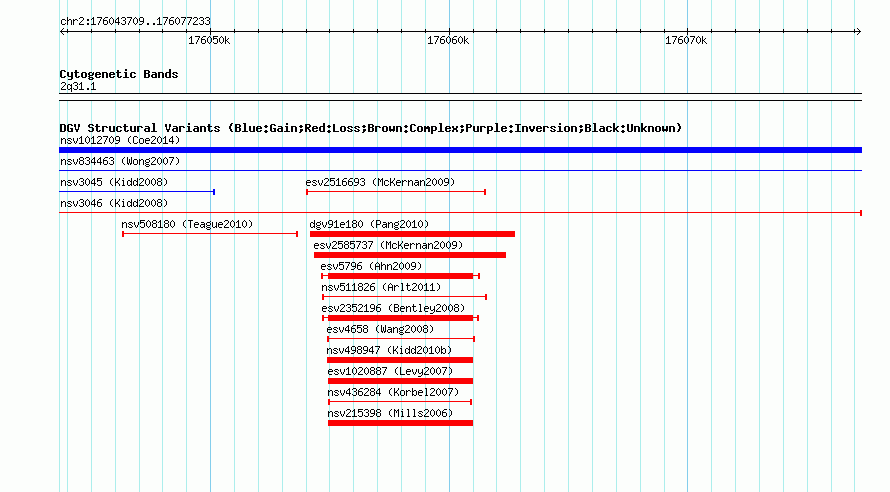Click the thin red nsv511826 bar
The height and width of the screenshot is (492, 890).
point(404,297)
